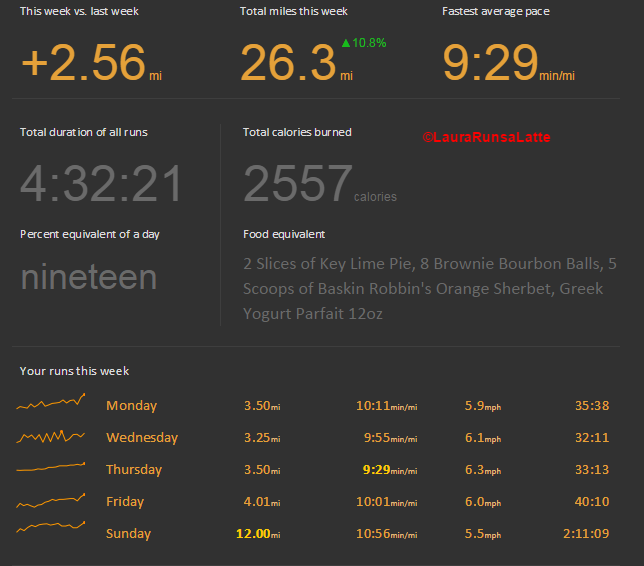This screenshot has width=644, height=566.
Task: Select the 9:29 fastest average pace value
Action: [x=490, y=64]
